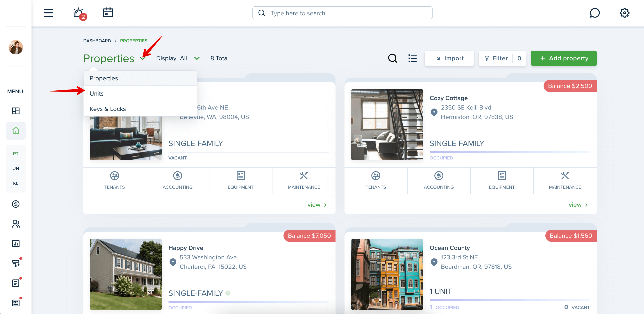Click Cozy Cottage location pin icon
This screenshot has width=644, height=314.
pos(434,112)
